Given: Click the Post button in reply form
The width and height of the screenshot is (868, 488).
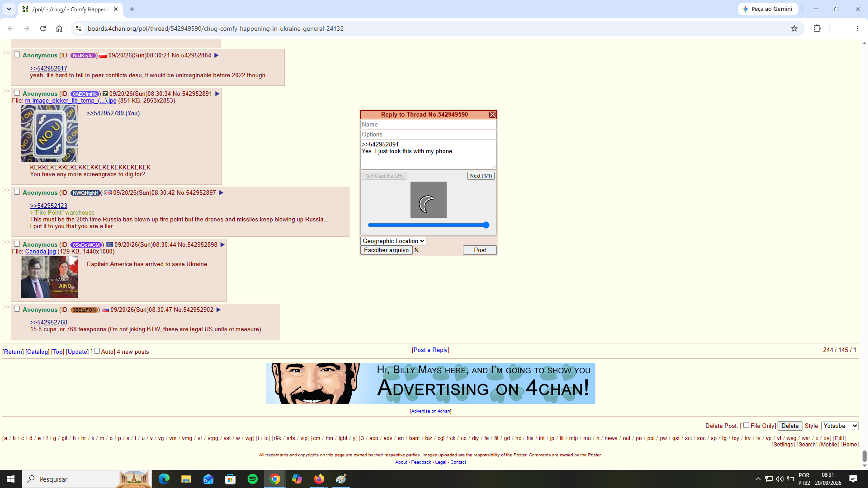Looking at the screenshot, I should [480, 250].
